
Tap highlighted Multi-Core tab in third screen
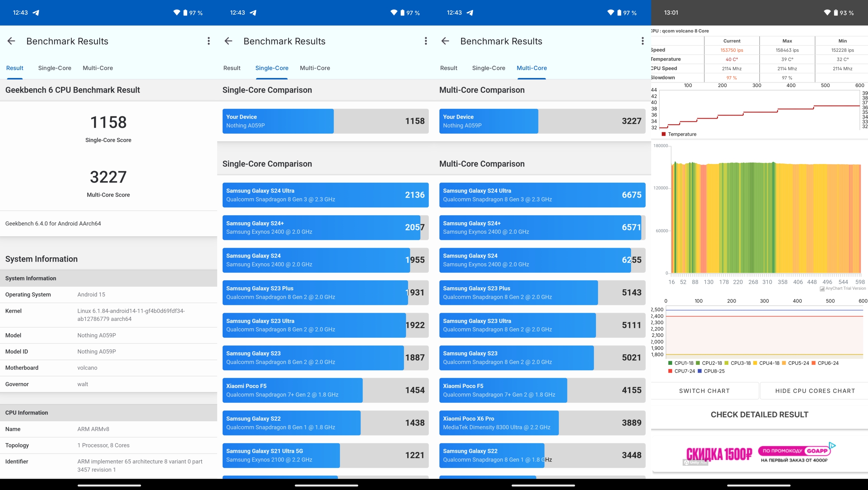click(x=532, y=68)
